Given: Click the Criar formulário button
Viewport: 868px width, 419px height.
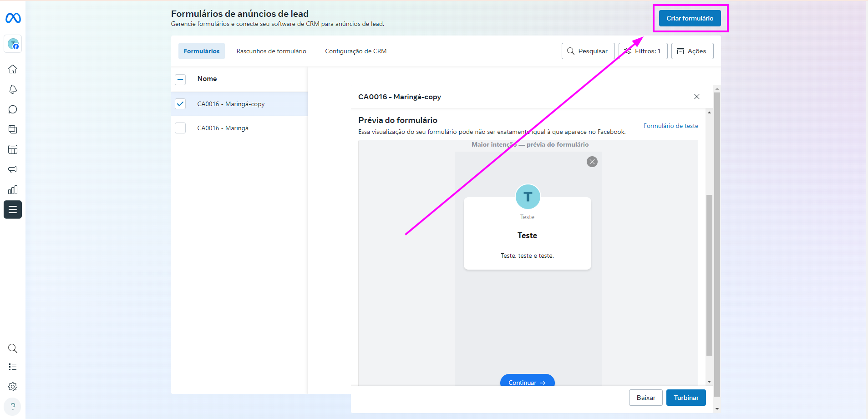Looking at the screenshot, I should (x=690, y=18).
